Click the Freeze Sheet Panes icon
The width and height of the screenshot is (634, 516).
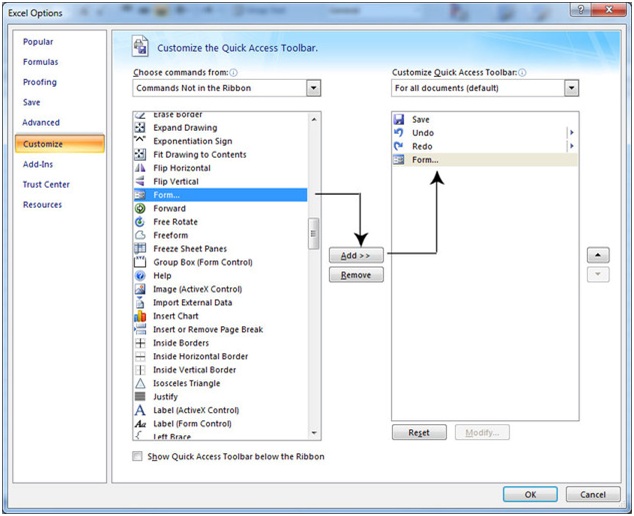click(140, 249)
